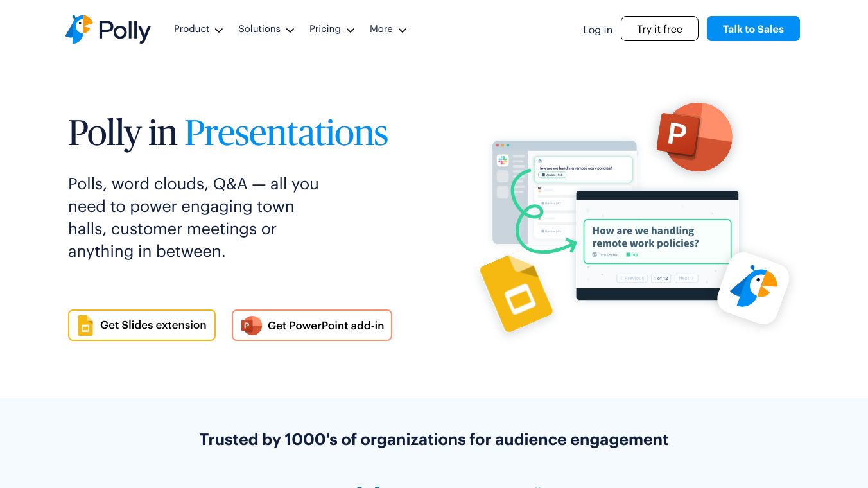
Task: Click the Get Slides extension button
Action: click(x=142, y=325)
